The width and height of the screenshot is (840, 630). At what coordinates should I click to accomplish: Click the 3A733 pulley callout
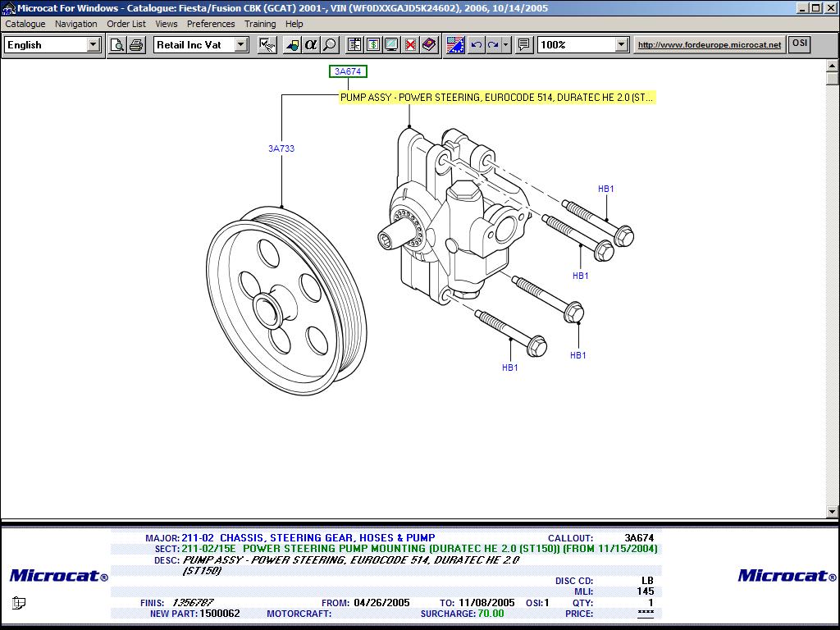point(281,148)
